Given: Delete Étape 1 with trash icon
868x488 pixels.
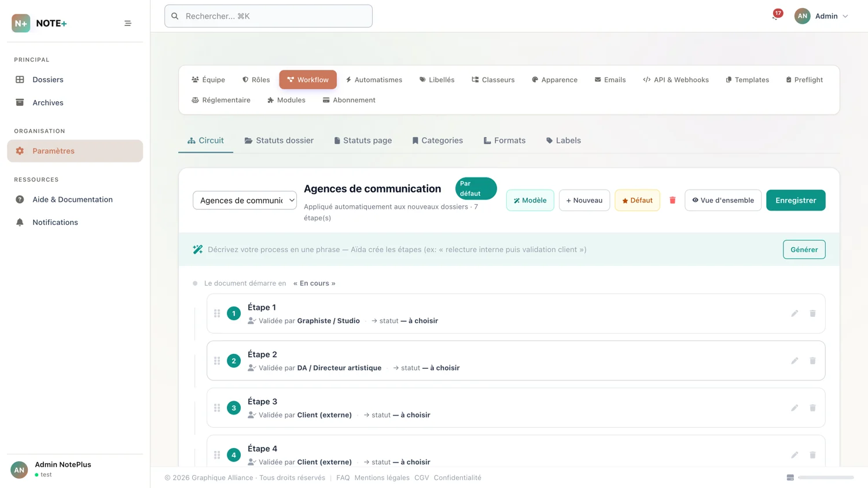Looking at the screenshot, I should point(812,313).
